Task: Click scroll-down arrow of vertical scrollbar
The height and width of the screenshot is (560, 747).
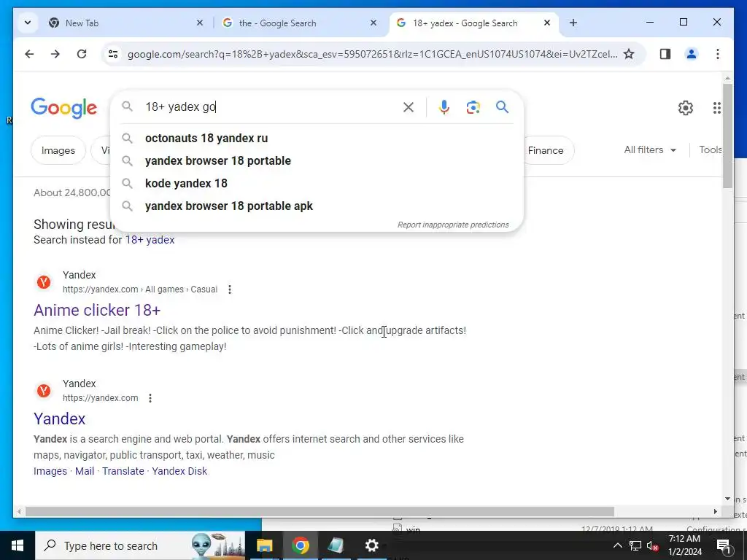Action: pos(727,499)
